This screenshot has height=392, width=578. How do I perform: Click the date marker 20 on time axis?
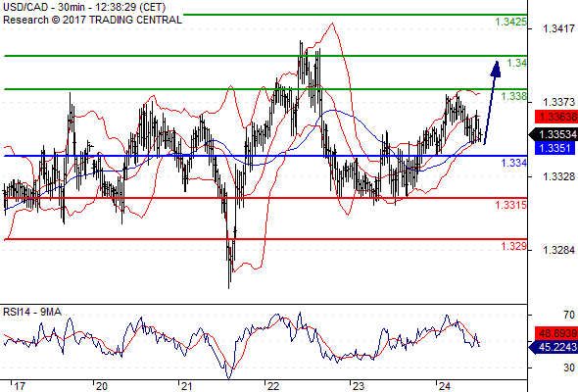pos(101,386)
